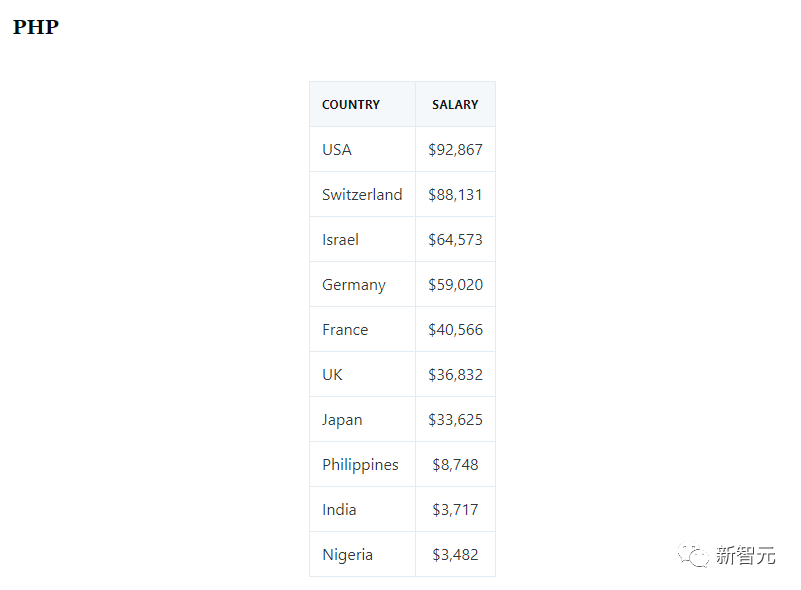This screenshot has height=590, width=801.
Task: Click the SALARY column header
Action: click(455, 105)
